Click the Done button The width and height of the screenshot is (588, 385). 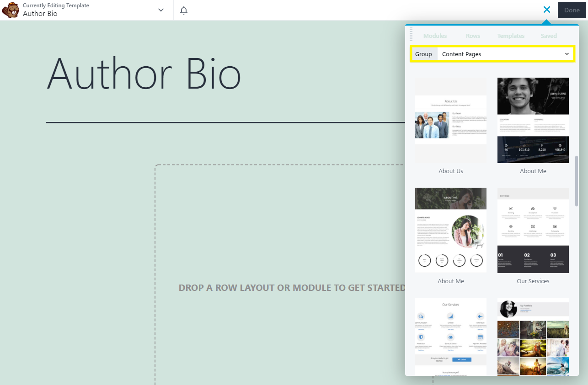click(572, 10)
